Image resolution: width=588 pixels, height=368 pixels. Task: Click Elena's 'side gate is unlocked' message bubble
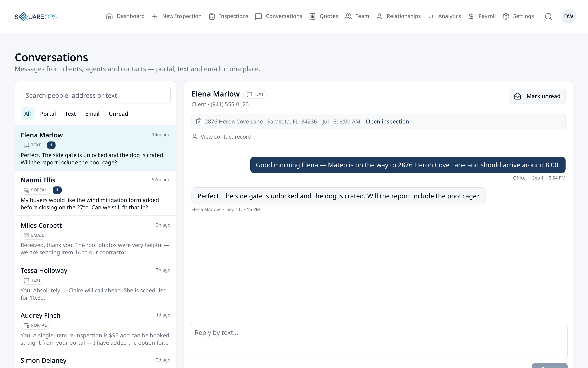click(x=338, y=196)
